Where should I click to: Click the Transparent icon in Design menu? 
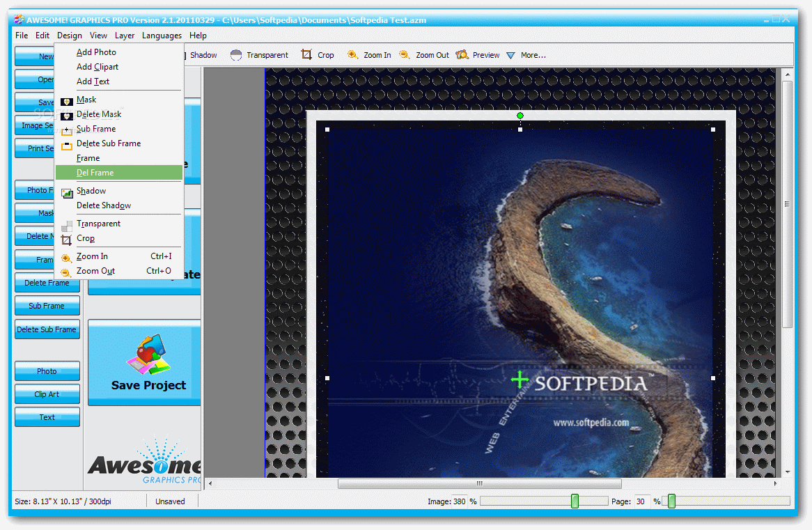point(67,226)
